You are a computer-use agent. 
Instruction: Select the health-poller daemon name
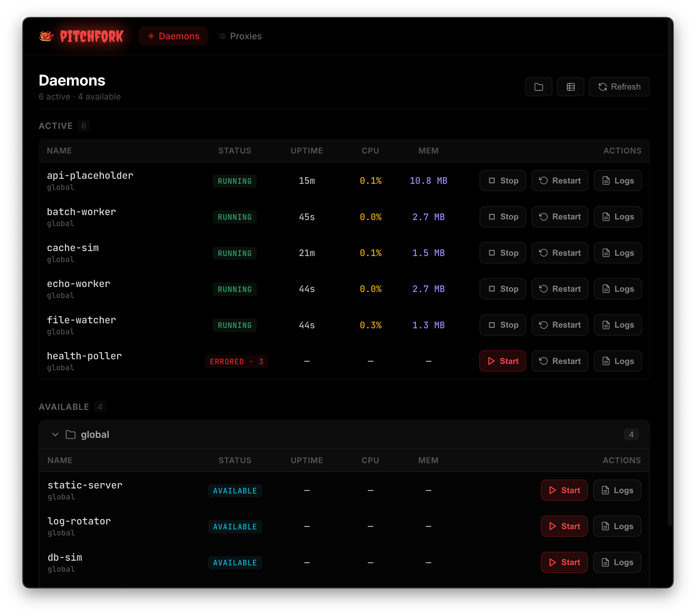coord(84,356)
